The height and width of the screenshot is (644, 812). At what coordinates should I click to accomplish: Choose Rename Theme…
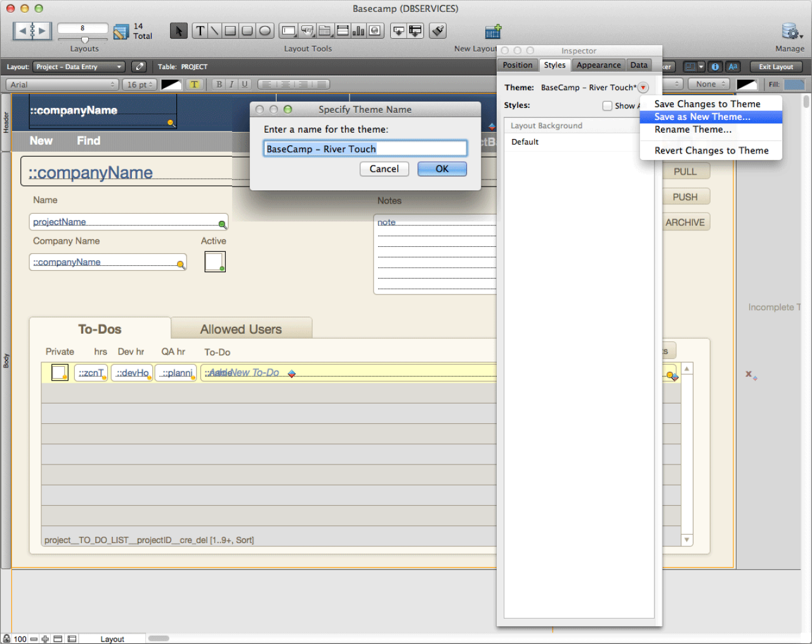693,129
